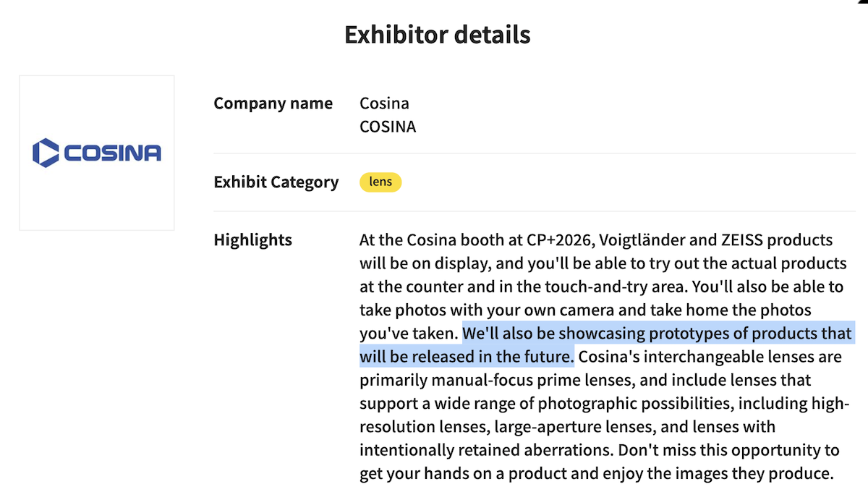This screenshot has height=500, width=868.
Task: Click the Company name label
Action: [x=273, y=103]
